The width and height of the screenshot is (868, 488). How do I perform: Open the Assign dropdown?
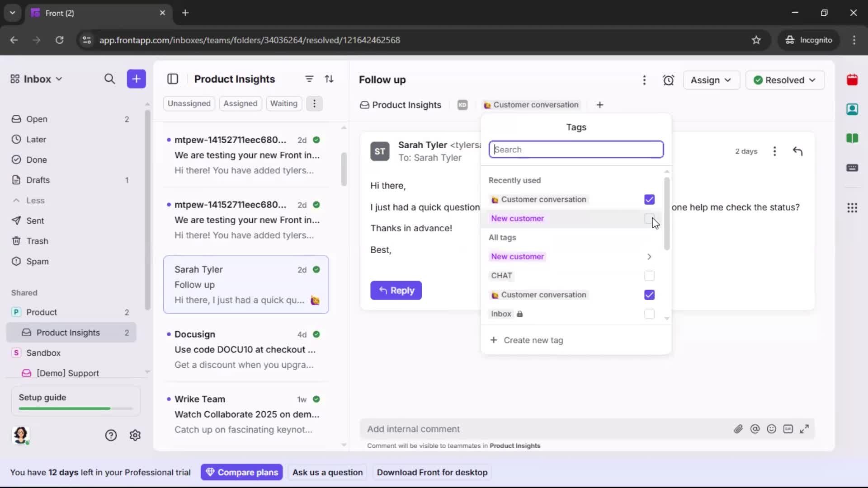pyautogui.click(x=711, y=80)
